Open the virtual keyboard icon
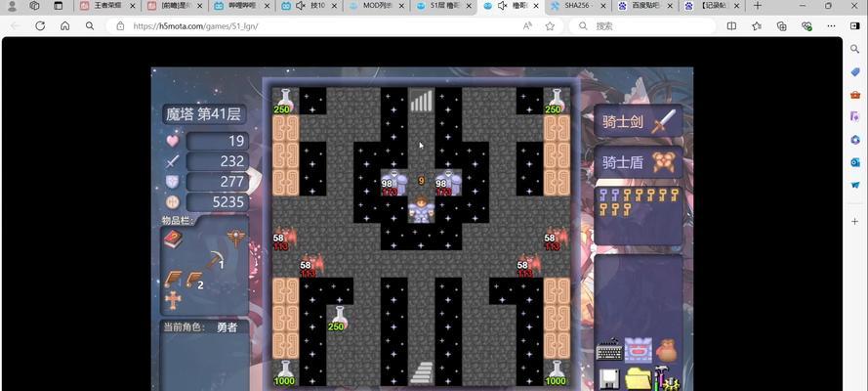This screenshot has width=868, height=391. click(x=609, y=350)
